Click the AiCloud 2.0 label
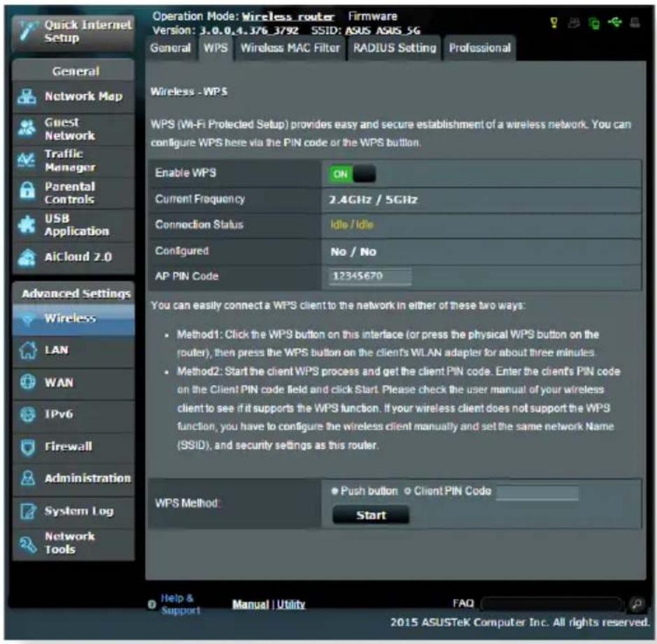This screenshot has width=657, height=644. coord(78,257)
